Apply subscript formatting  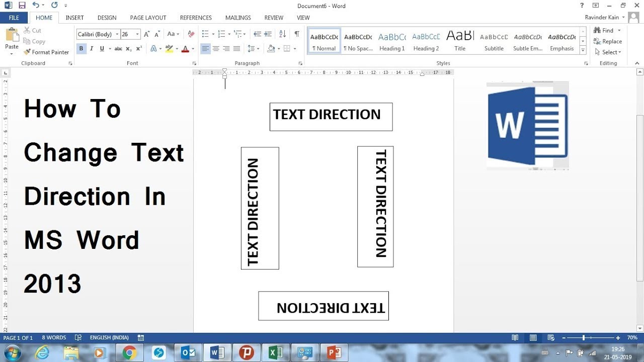129,49
